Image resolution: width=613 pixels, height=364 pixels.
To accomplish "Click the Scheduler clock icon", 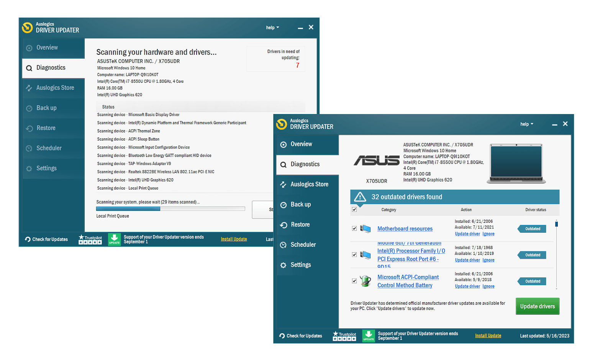I will (x=284, y=245).
